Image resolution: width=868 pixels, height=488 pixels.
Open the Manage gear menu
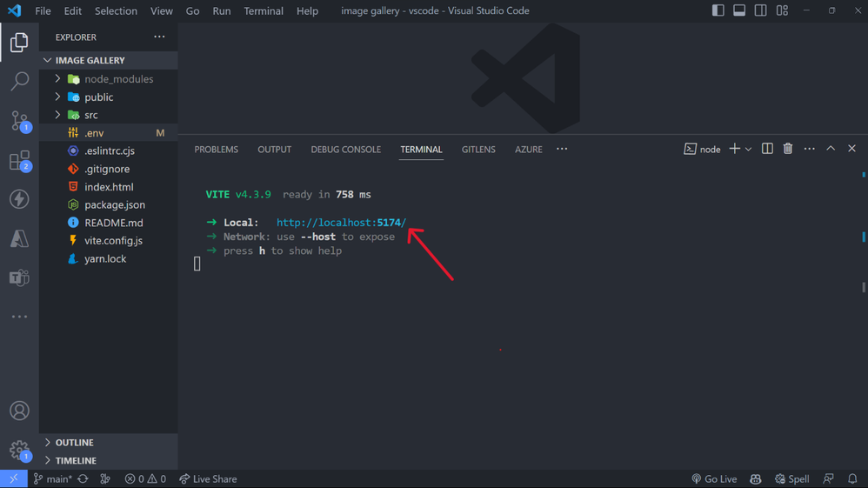pyautogui.click(x=19, y=450)
